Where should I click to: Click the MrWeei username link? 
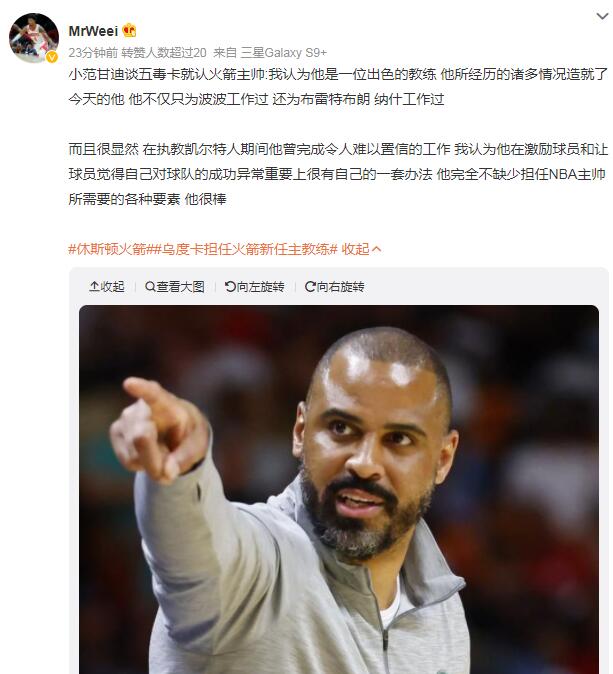(x=93, y=31)
